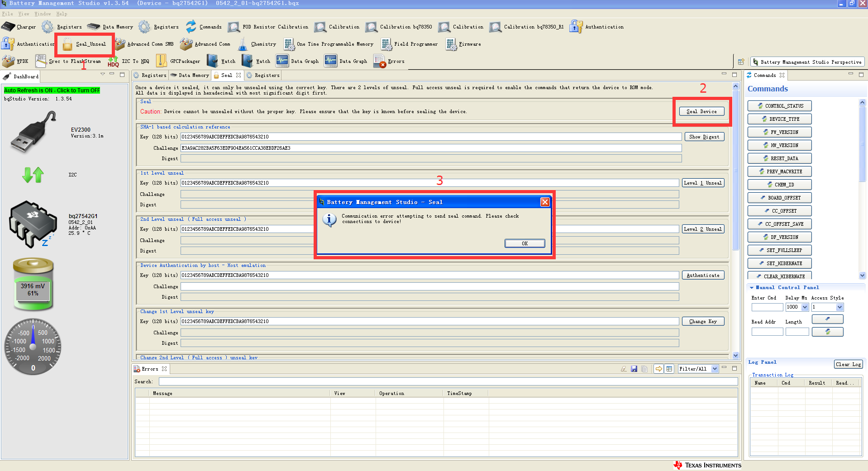Click the Commands list scroll-down arrow

[862, 275]
